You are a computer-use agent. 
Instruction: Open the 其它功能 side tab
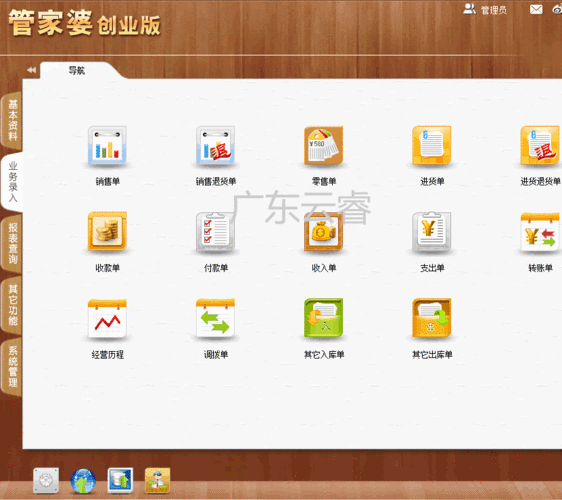pyautogui.click(x=12, y=305)
